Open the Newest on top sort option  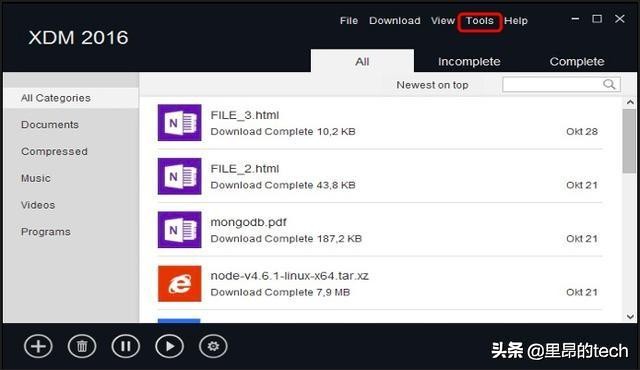pyautogui.click(x=432, y=85)
